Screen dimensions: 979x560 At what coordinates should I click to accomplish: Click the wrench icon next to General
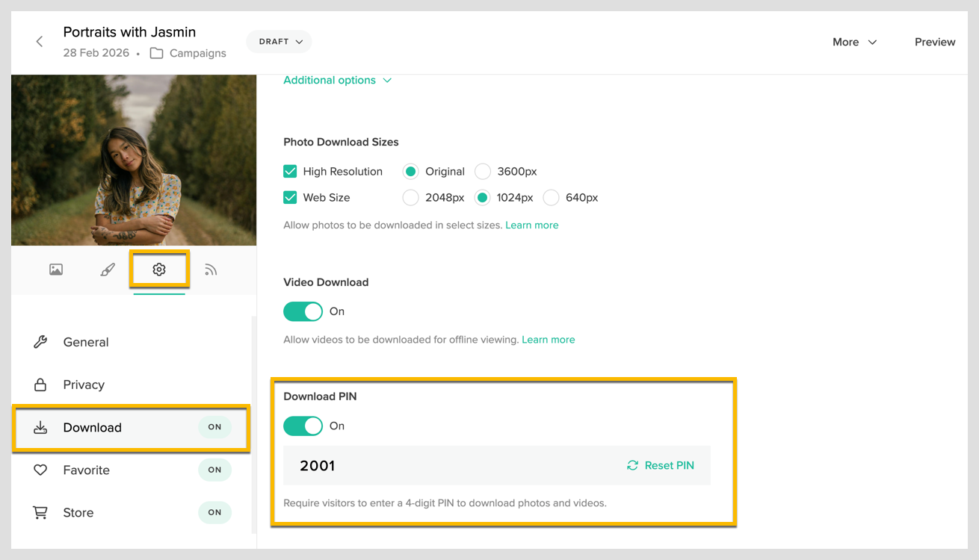click(x=41, y=342)
